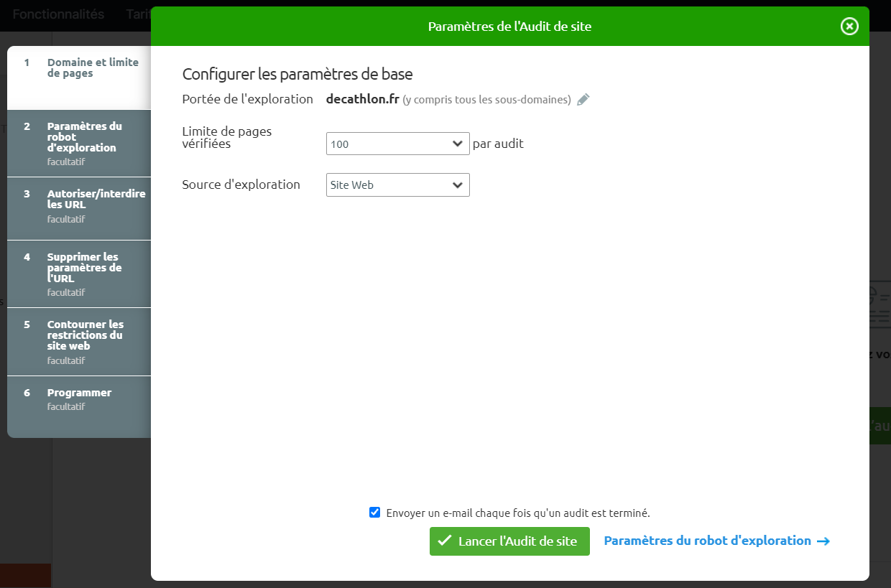Screen dimensions: 891x588
Task: Close the site audit settings dialog
Action: point(849,27)
